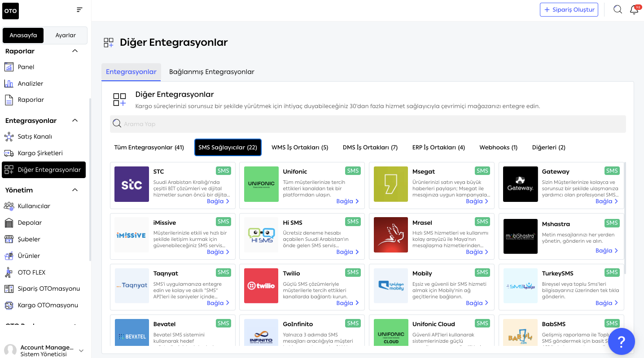Switch to Anasayfa toggle

[x=23, y=35]
